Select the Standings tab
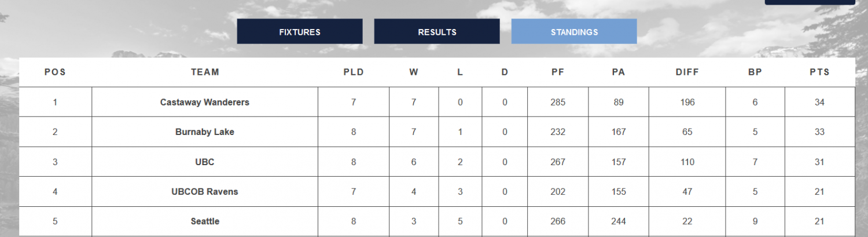Screen dimensions: 868x237 (x=574, y=32)
